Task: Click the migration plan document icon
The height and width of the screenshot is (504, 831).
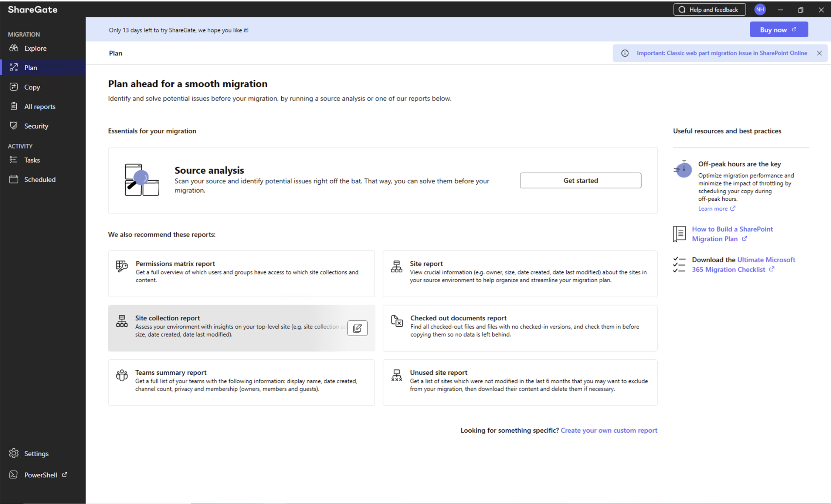Action: [x=679, y=234]
